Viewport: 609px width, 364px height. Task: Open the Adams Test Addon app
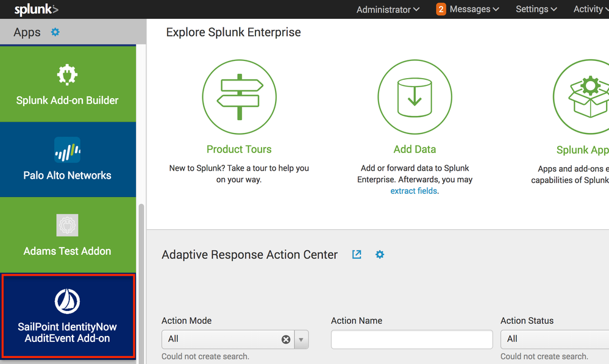(68, 235)
